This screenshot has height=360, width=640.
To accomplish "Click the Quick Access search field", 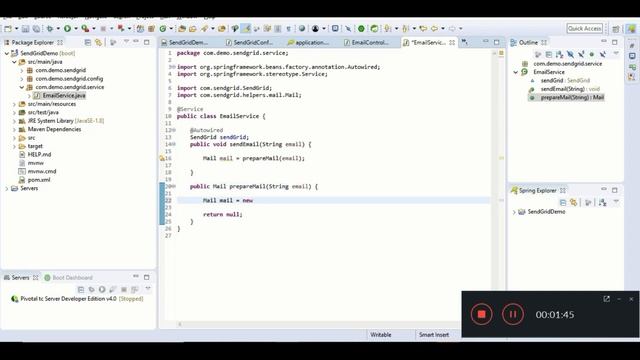I will click(584, 29).
